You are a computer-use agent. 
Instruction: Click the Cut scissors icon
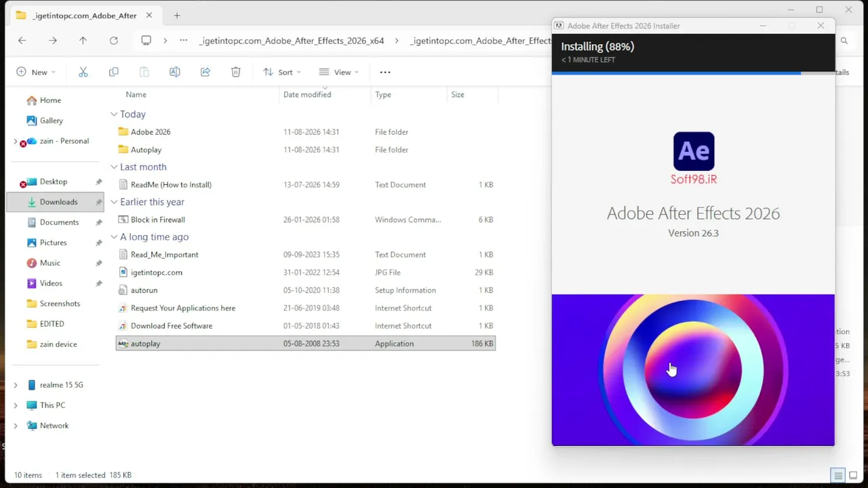tap(83, 72)
